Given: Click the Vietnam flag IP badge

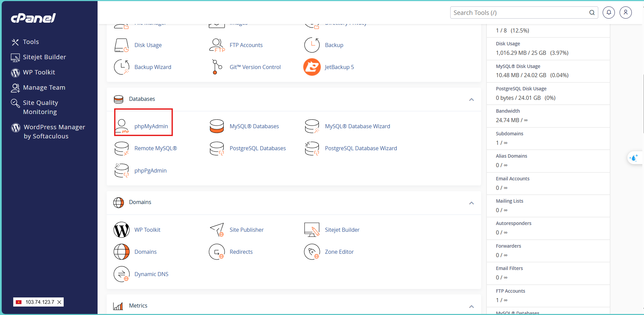Looking at the screenshot, I should click(38, 302).
